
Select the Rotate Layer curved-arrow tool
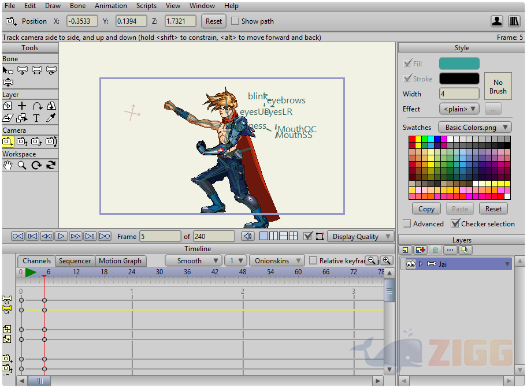[37, 106]
